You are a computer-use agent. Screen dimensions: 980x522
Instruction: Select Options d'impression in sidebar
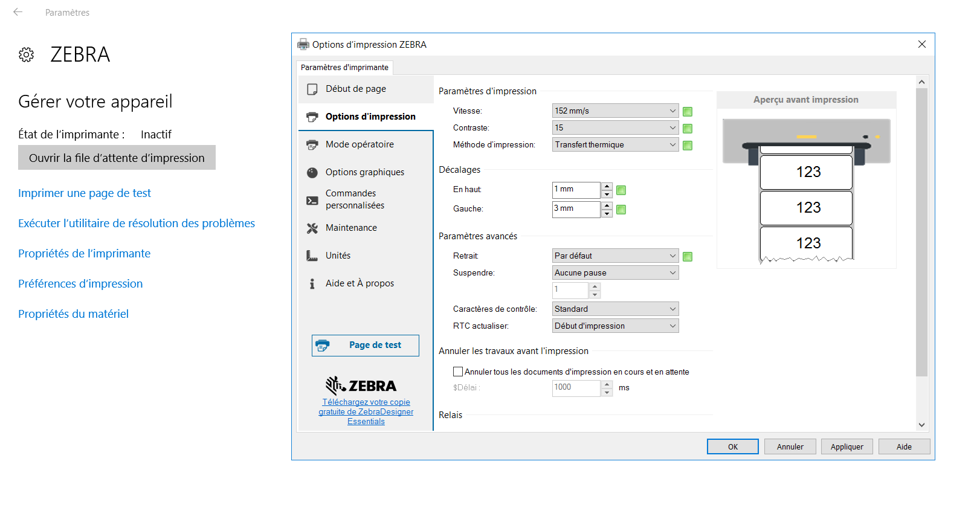370,117
